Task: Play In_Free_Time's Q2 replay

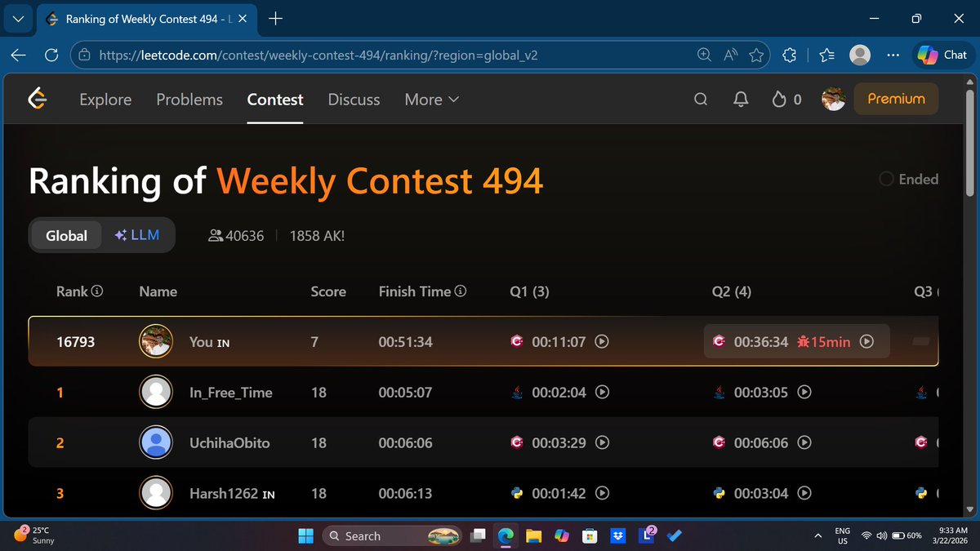Action: coord(804,393)
